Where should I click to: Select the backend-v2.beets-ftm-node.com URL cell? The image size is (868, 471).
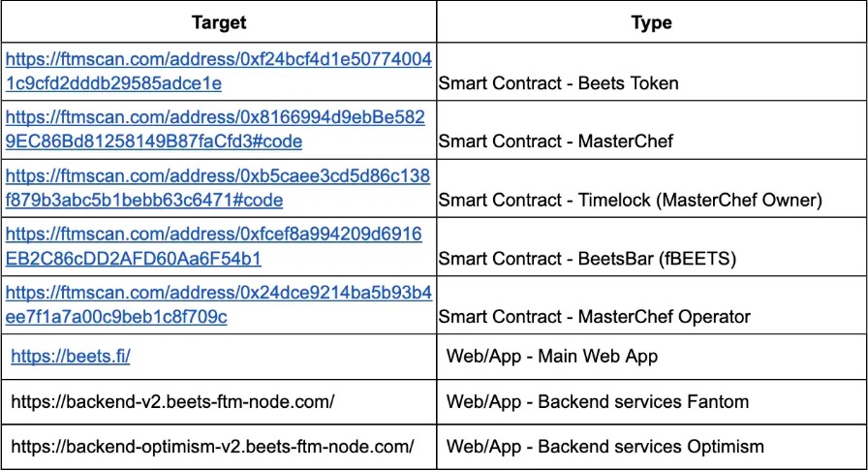(x=219, y=402)
